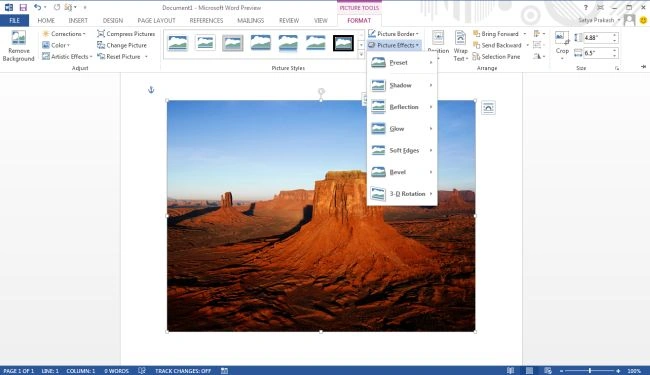Image resolution: width=650 pixels, height=375 pixels.
Task: Switch to the REFERENCES tab
Action: (206, 20)
